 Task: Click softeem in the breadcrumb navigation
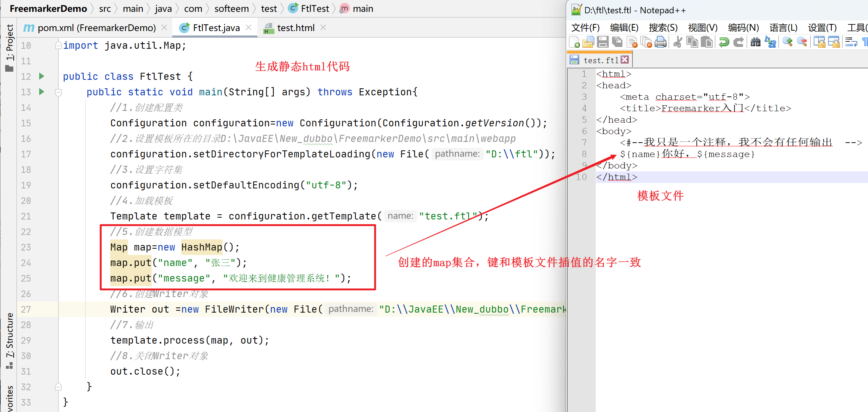tap(232, 8)
